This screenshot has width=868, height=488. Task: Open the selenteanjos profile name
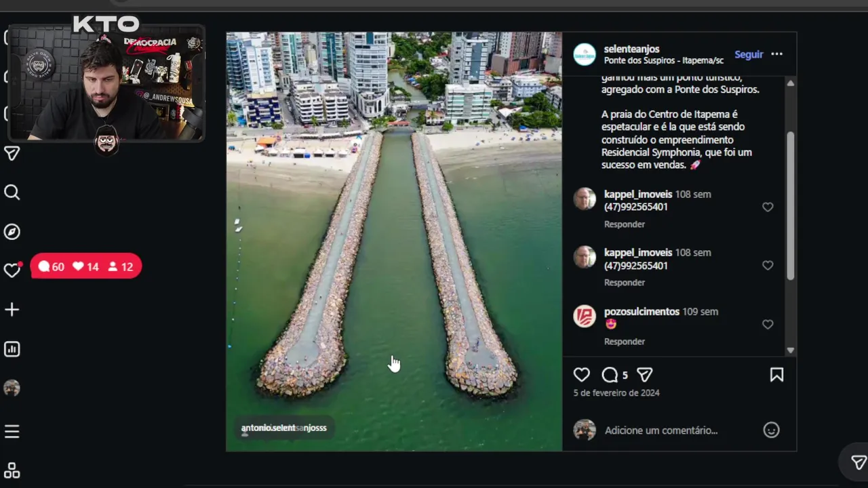click(631, 49)
